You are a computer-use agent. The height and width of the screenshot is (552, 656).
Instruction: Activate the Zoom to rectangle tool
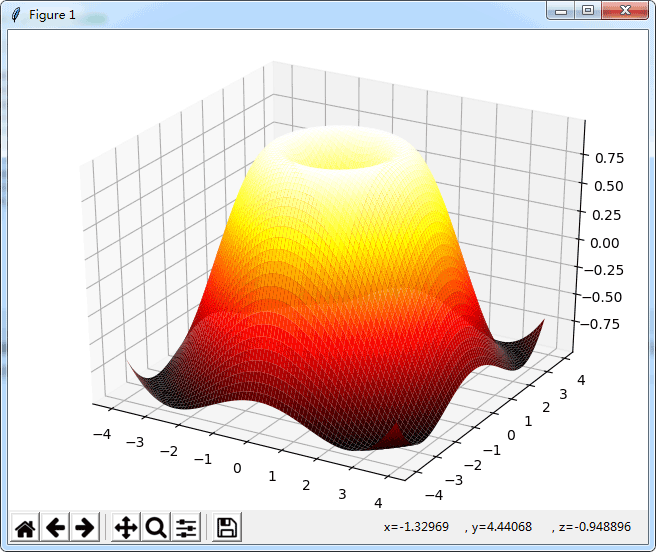coord(156,527)
